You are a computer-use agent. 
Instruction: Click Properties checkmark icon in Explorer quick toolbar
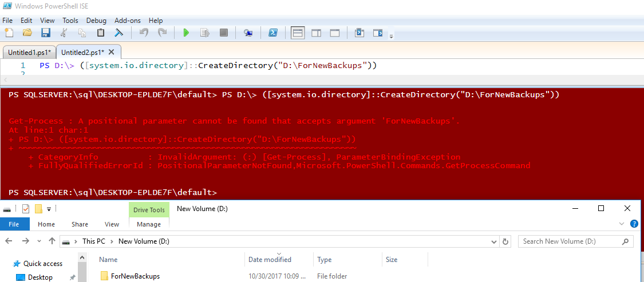[x=25, y=209]
